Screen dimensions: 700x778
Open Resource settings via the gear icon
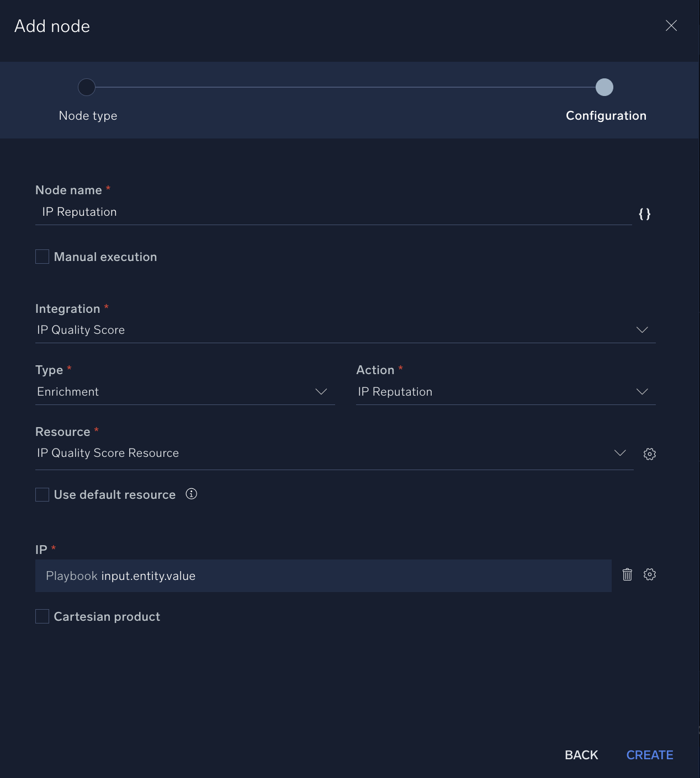click(x=650, y=454)
